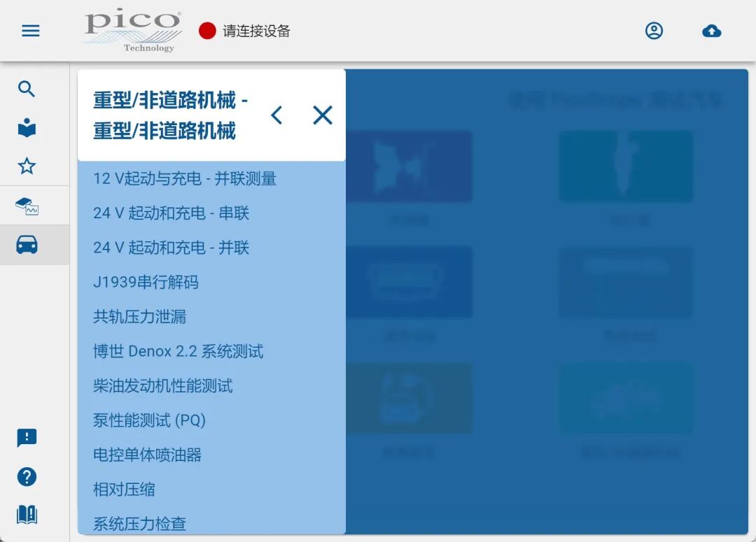Open J1939串行解码 test
The height and width of the screenshot is (542, 756).
click(x=146, y=282)
